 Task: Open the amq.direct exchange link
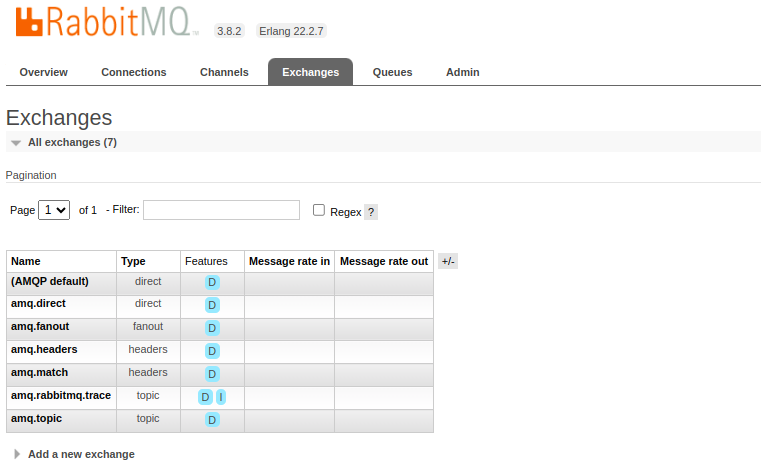tap(38, 303)
